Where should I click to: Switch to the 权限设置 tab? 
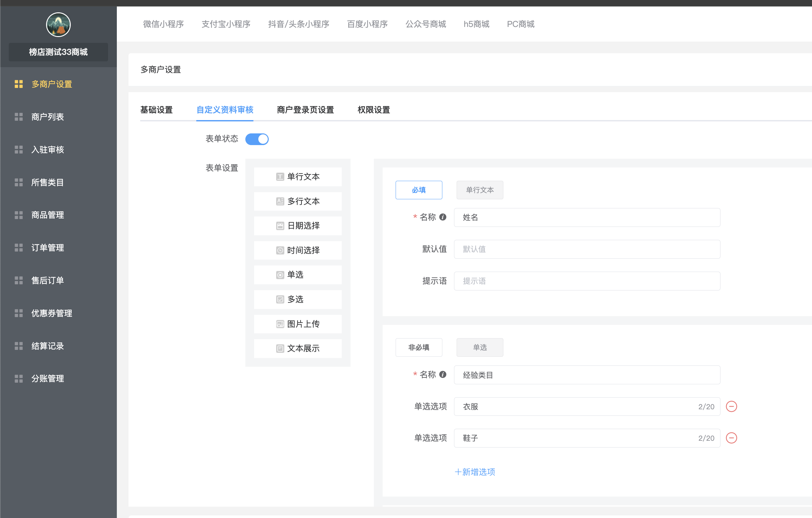pos(374,110)
